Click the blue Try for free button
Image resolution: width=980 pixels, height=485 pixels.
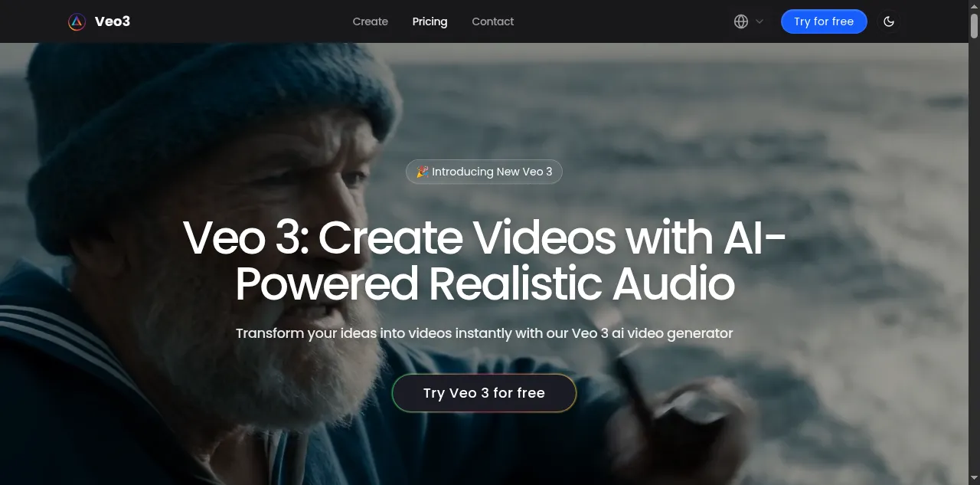pyautogui.click(x=824, y=21)
